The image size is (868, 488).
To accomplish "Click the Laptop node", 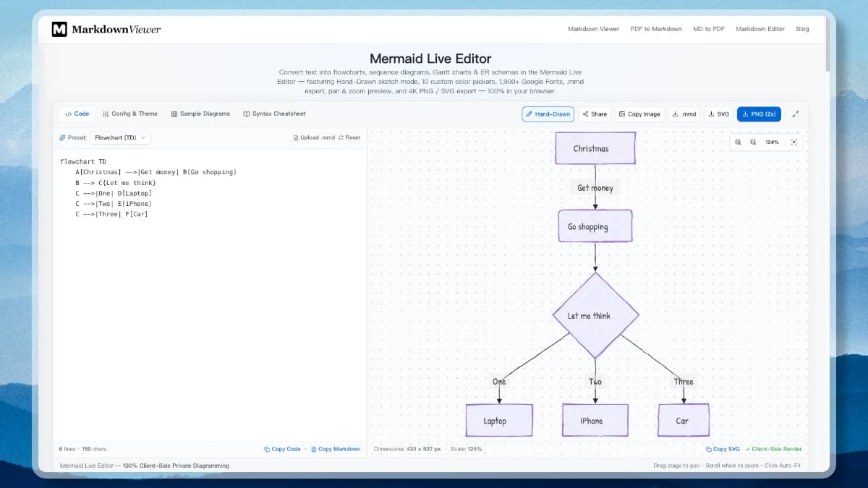I will pos(498,420).
